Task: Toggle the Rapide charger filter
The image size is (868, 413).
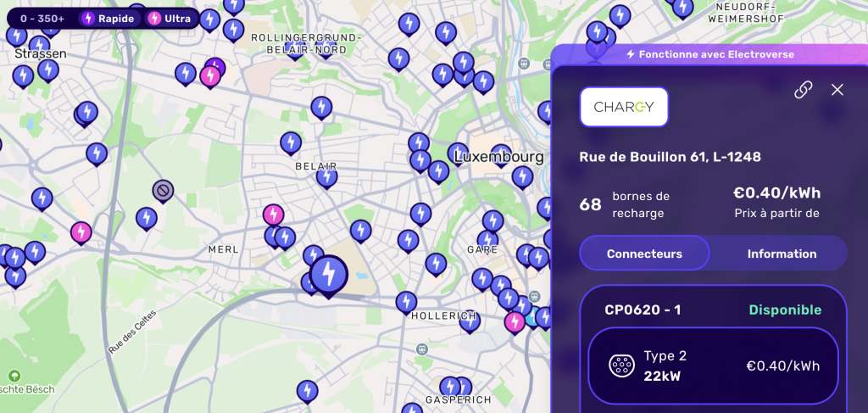Action: [x=108, y=19]
